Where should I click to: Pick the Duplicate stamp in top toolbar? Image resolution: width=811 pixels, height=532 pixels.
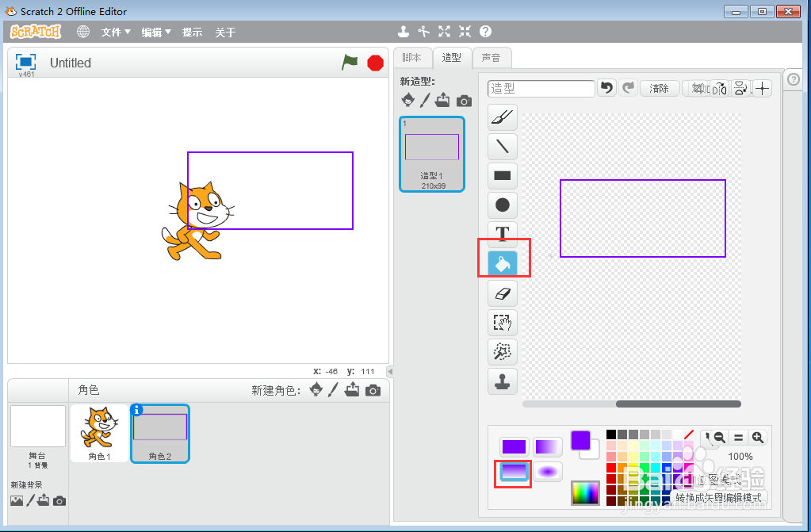[404, 32]
